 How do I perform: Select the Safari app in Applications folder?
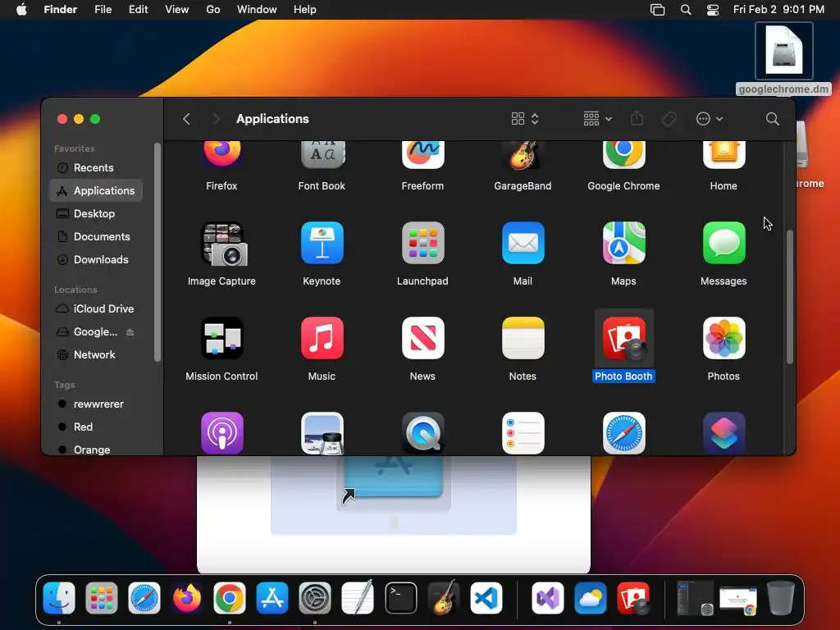[623, 433]
